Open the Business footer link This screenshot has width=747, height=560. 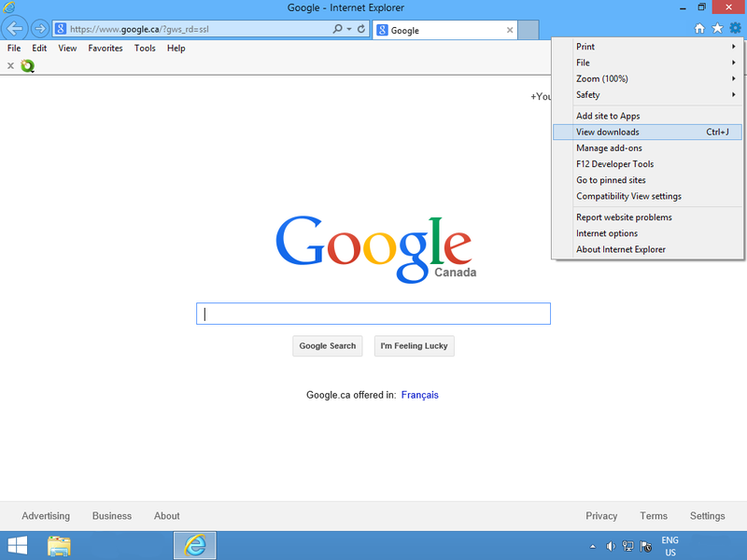[112, 516]
